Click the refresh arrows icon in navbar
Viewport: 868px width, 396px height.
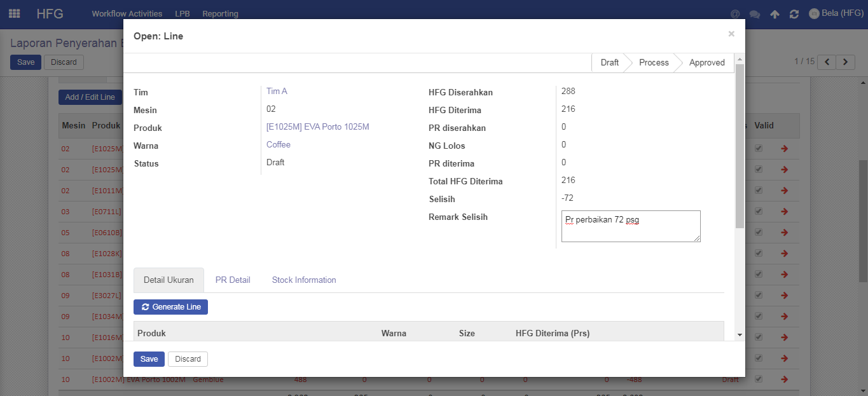tap(794, 14)
